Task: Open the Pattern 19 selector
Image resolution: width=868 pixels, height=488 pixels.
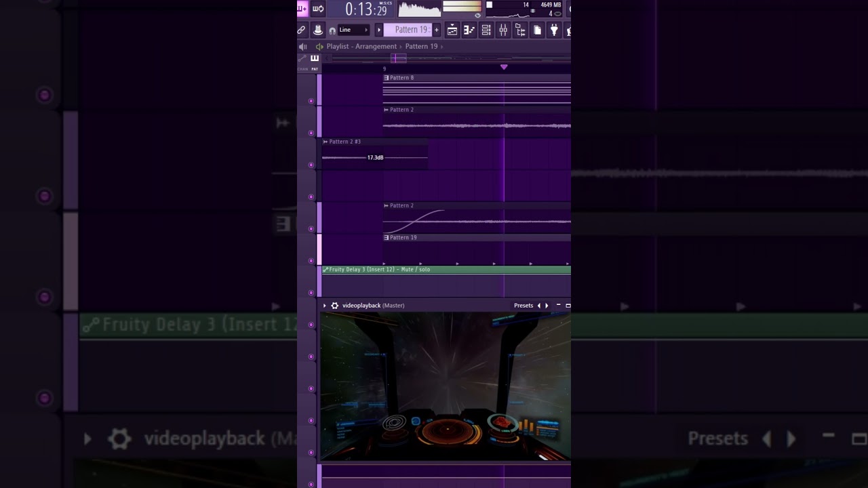Action: tap(408, 30)
